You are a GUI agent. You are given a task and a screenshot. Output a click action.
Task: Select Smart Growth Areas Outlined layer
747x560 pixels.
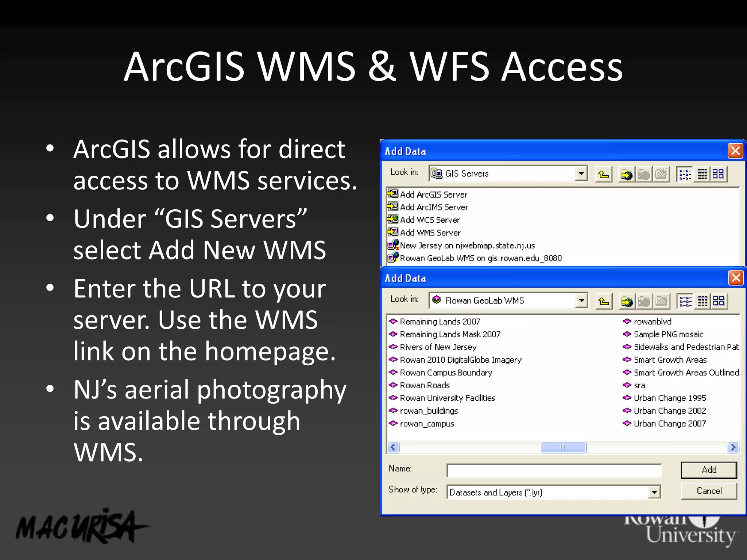click(681, 373)
